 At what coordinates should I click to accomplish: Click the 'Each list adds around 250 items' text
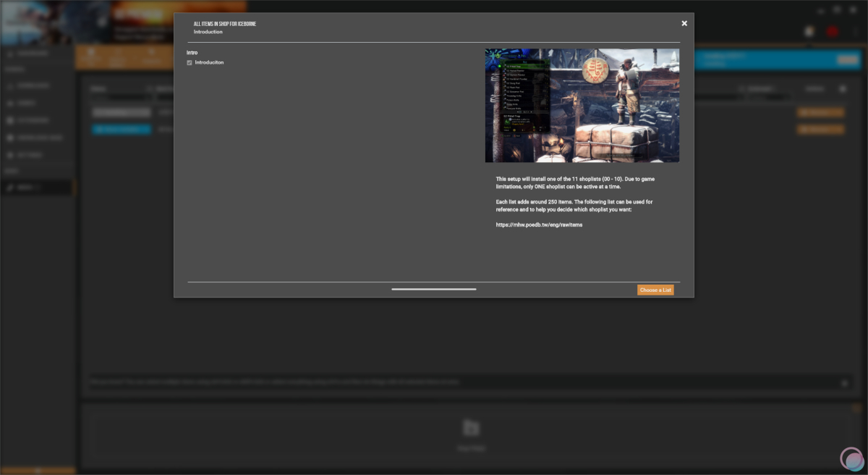(x=574, y=206)
